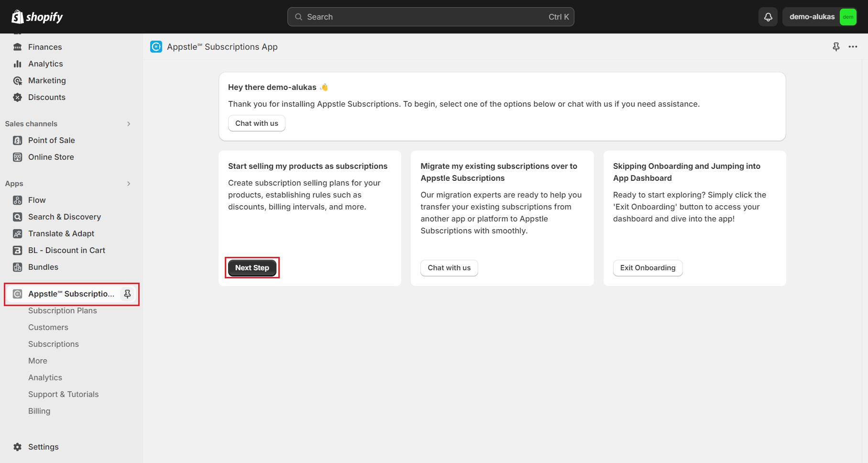
Task: Expand the Apps section chevron
Action: tap(129, 183)
